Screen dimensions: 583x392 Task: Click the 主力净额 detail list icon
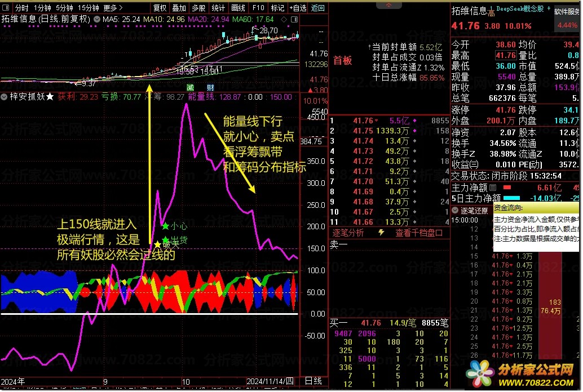tap(493, 188)
